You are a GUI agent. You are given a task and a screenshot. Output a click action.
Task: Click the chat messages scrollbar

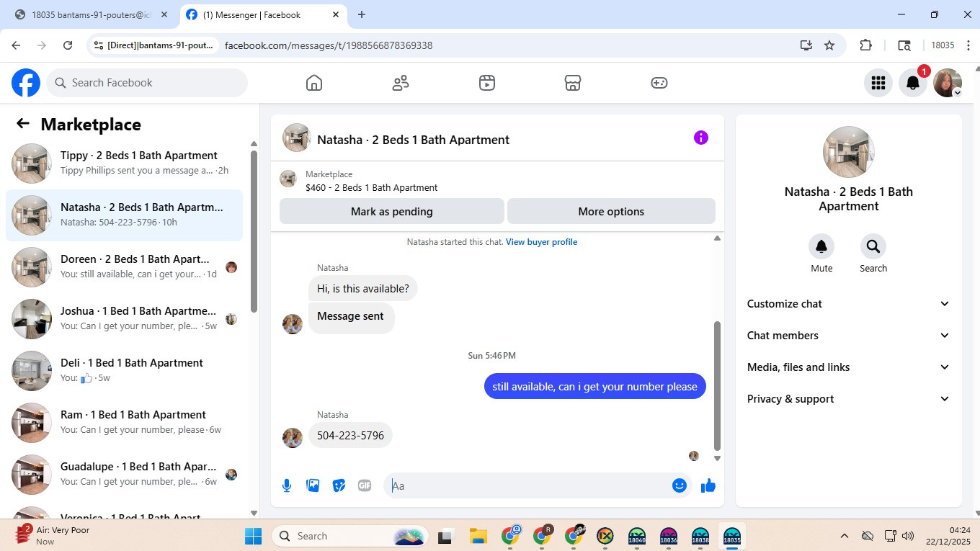[x=717, y=386]
